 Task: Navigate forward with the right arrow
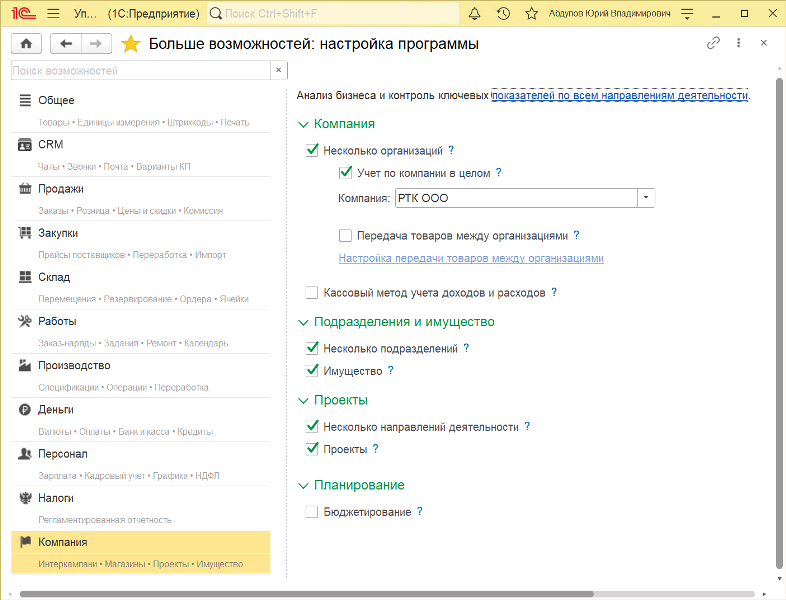point(96,44)
